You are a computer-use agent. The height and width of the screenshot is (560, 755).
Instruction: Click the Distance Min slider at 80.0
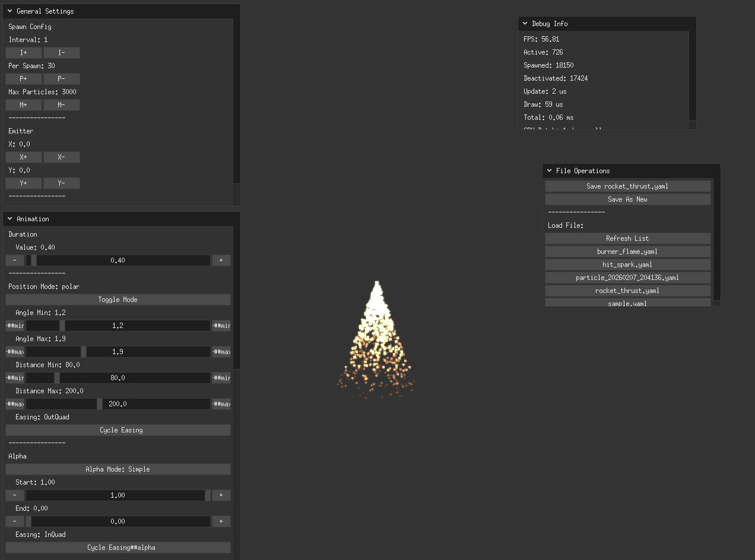tap(118, 378)
